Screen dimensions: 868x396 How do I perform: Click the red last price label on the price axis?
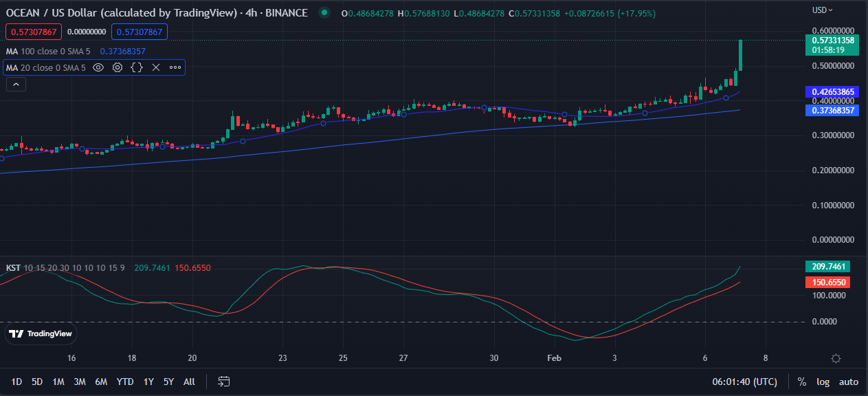[33, 32]
